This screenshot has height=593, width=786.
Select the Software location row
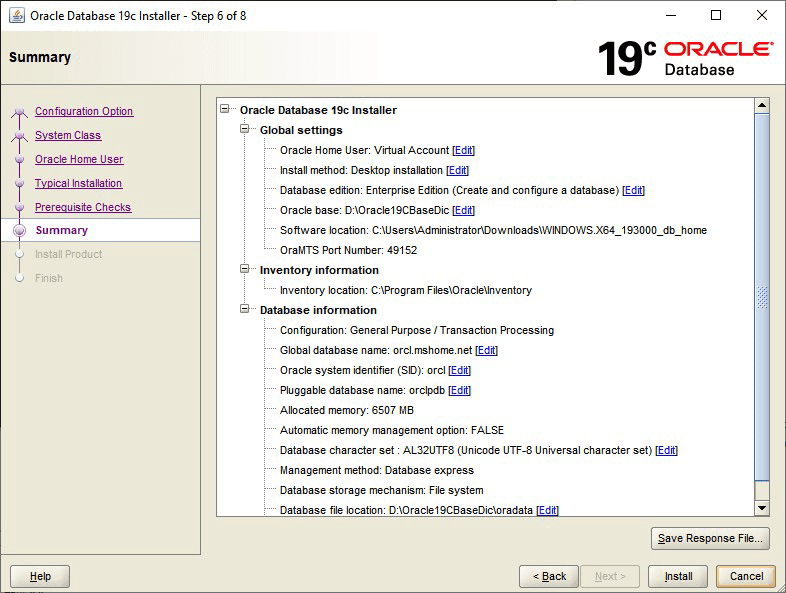click(493, 231)
